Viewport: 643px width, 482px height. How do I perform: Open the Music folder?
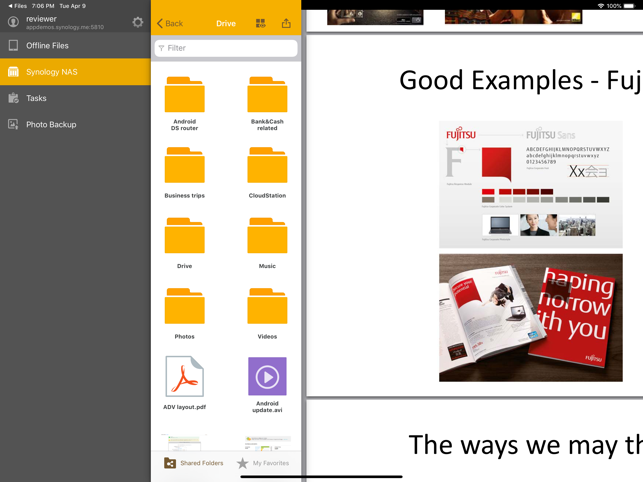click(x=267, y=243)
